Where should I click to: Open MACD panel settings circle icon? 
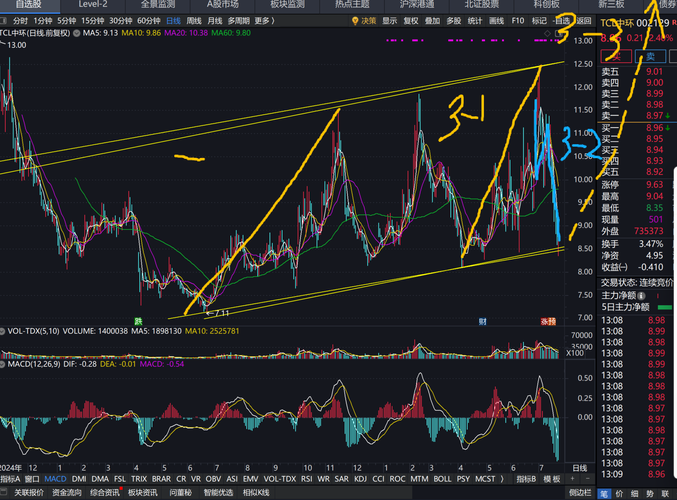tap(3, 364)
